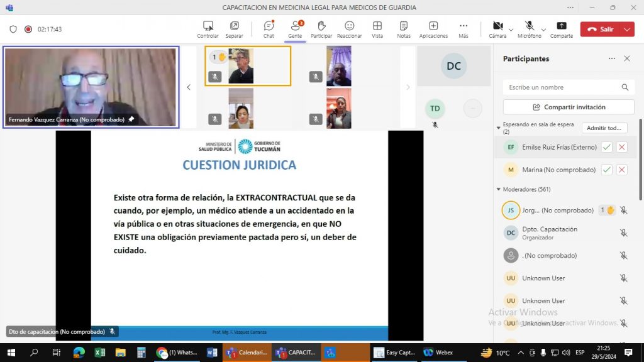Click the shared slide CUESTION JURIDICA

click(x=240, y=235)
